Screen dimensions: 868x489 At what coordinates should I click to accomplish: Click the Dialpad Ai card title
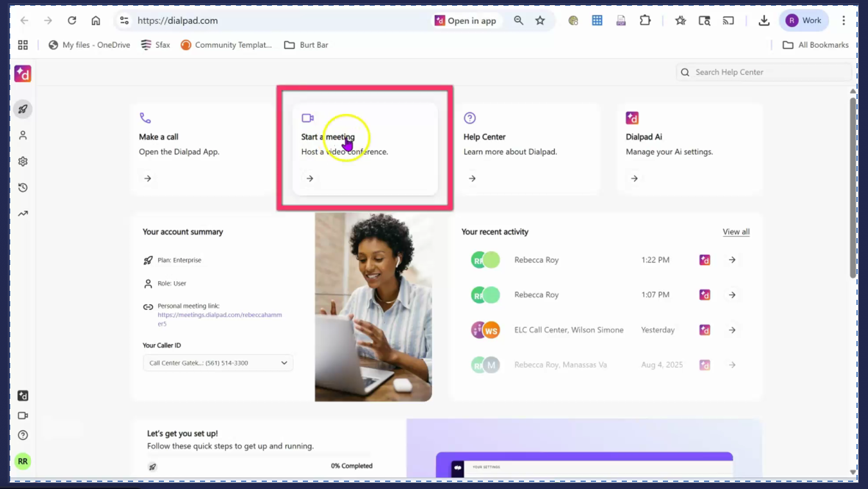(x=644, y=137)
